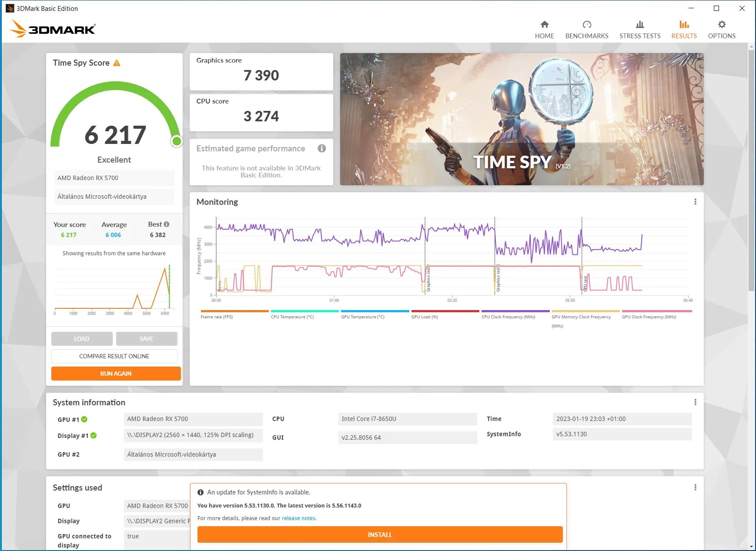Click COMPARE RESULT ONLINE
This screenshot has width=756, height=551.
click(114, 356)
